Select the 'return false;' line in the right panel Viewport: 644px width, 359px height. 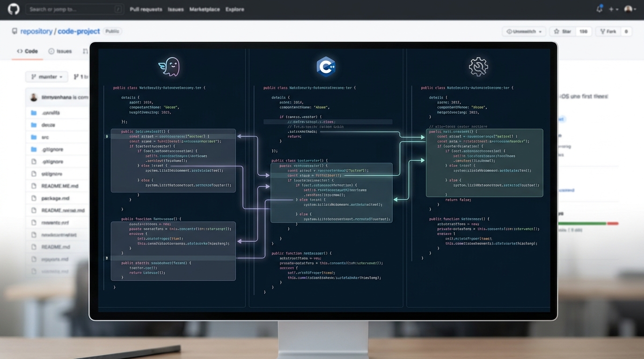point(458,200)
